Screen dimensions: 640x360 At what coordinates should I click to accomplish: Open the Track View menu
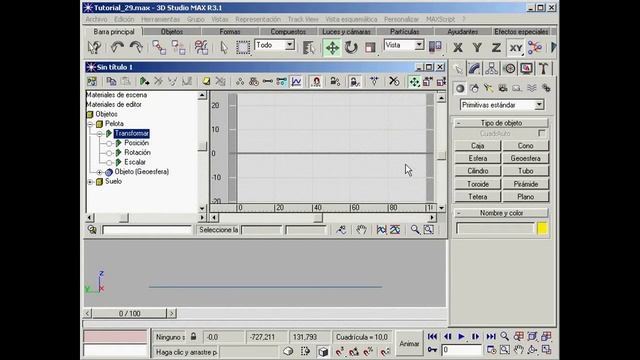(x=303, y=19)
